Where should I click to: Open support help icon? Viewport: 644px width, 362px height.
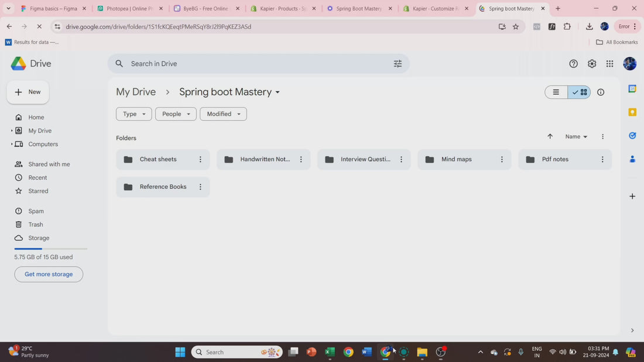pyautogui.click(x=573, y=64)
